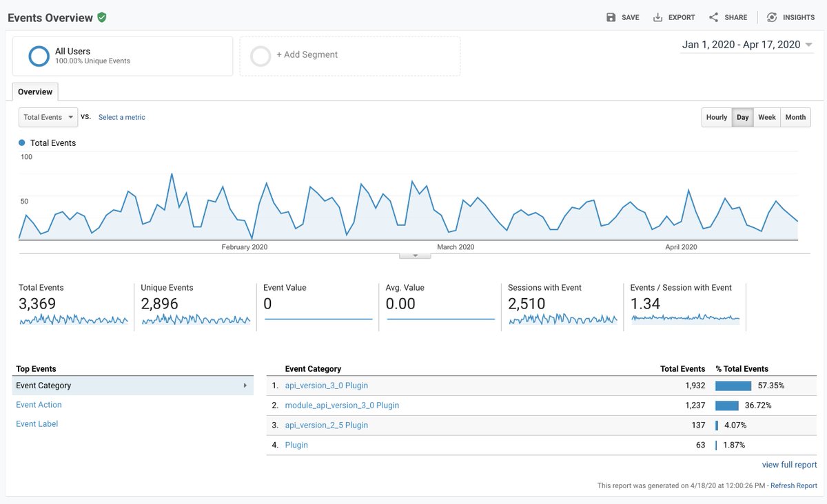Viewport: 827px width, 504px height.
Task: Select Event Category in Top Events
Action: (133, 386)
